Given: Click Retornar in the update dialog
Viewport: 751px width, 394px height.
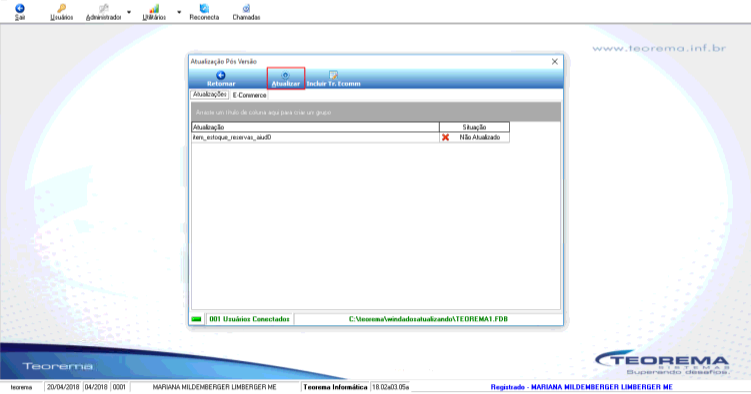Looking at the screenshot, I should 221,79.
